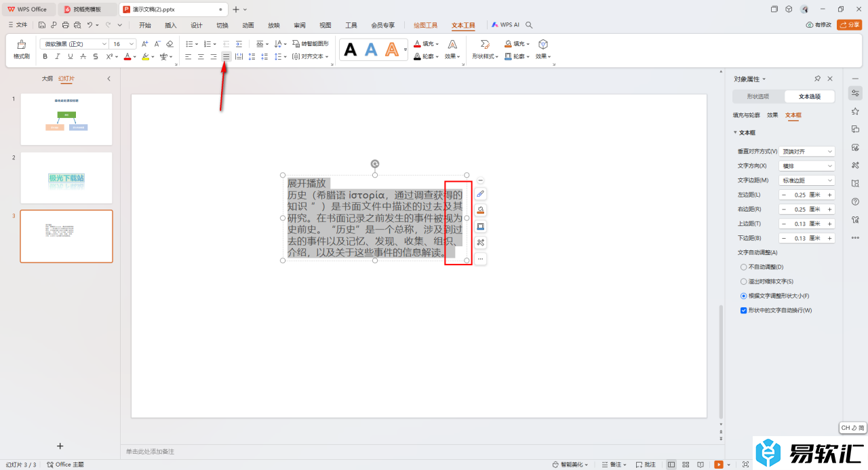Image resolution: width=868 pixels, height=470 pixels.
Task: Click the justify alignment icon
Action: (x=226, y=56)
